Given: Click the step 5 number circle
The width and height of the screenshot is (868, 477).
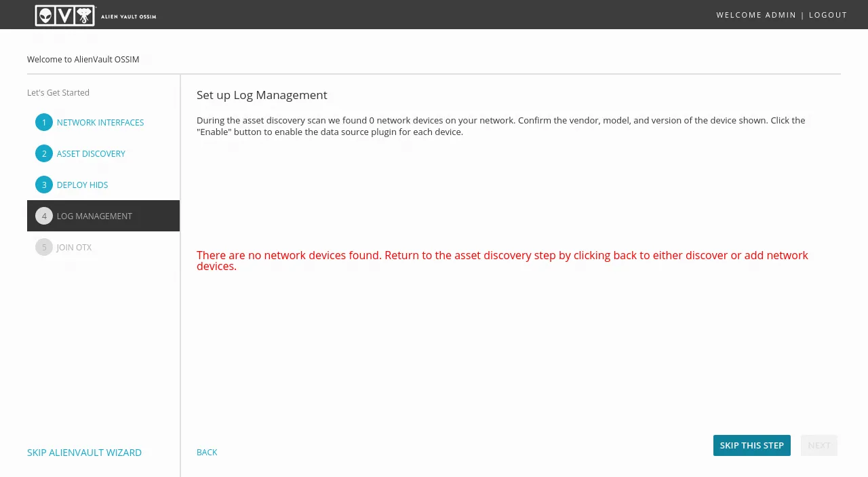Looking at the screenshot, I should click(x=44, y=247).
